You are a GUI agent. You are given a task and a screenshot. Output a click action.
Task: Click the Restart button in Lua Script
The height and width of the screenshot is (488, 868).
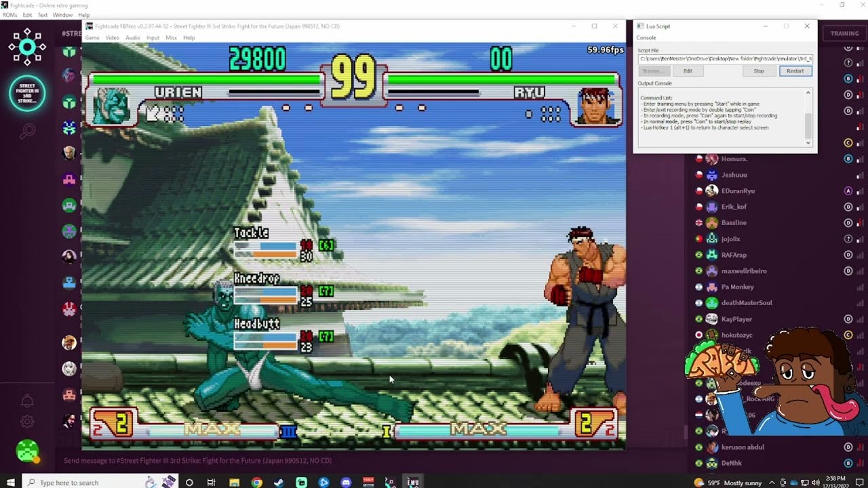pyautogui.click(x=795, y=70)
